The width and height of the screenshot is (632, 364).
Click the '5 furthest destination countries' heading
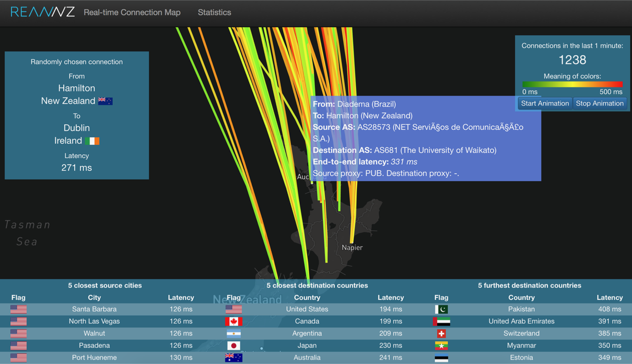(x=529, y=286)
